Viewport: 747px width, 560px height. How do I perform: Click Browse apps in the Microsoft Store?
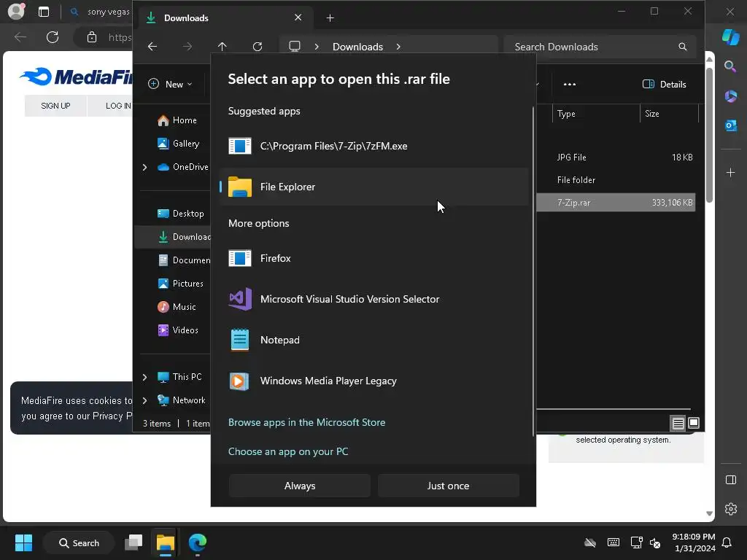coord(307,422)
